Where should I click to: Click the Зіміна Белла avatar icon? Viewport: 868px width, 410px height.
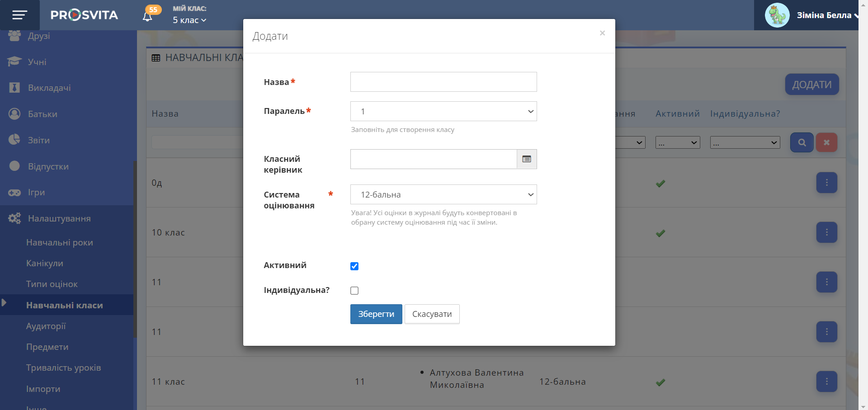click(777, 15)
